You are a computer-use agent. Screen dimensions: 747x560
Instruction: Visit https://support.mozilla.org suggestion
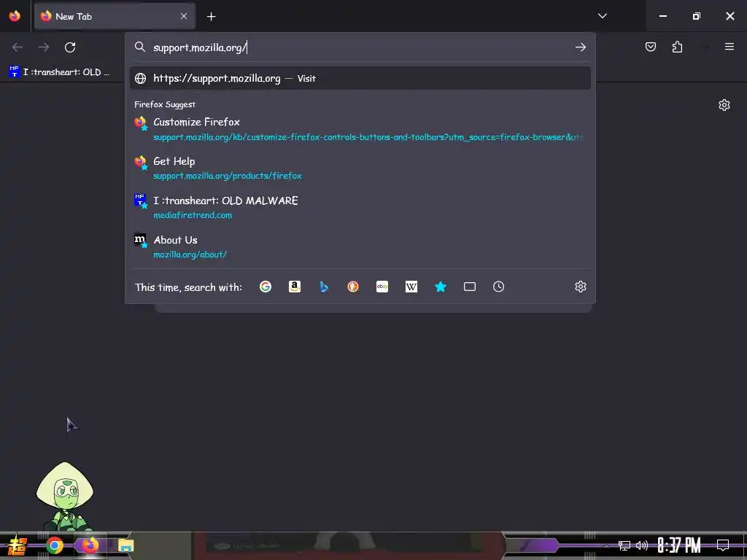coord(360,79)
